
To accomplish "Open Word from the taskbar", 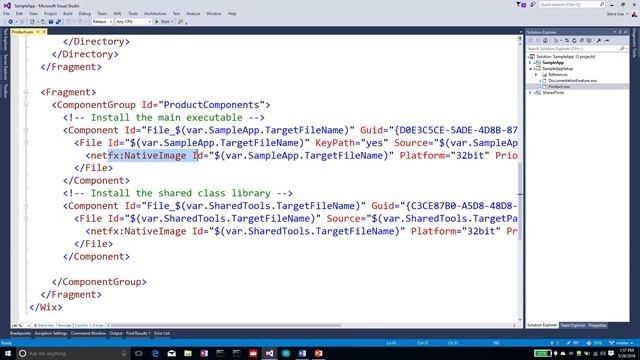I will (x=302, y=353).
